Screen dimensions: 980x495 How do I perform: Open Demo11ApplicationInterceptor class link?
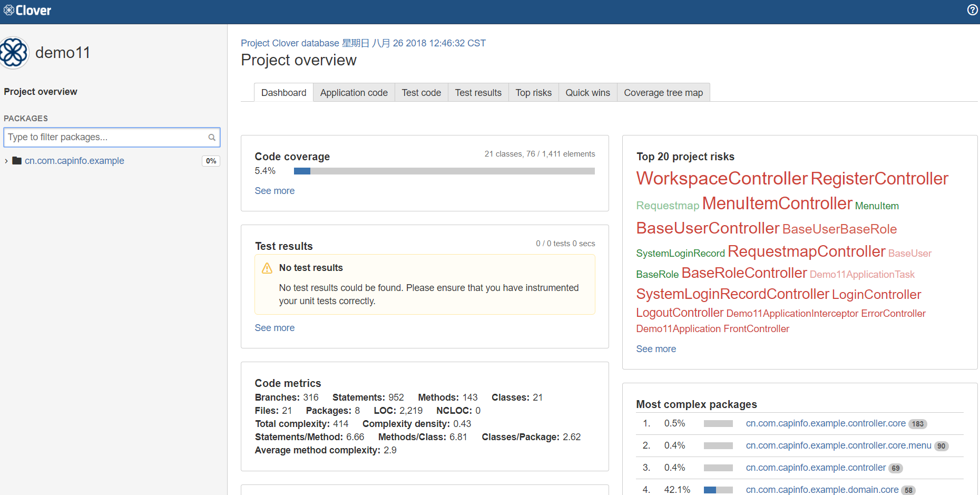[792, 314]
